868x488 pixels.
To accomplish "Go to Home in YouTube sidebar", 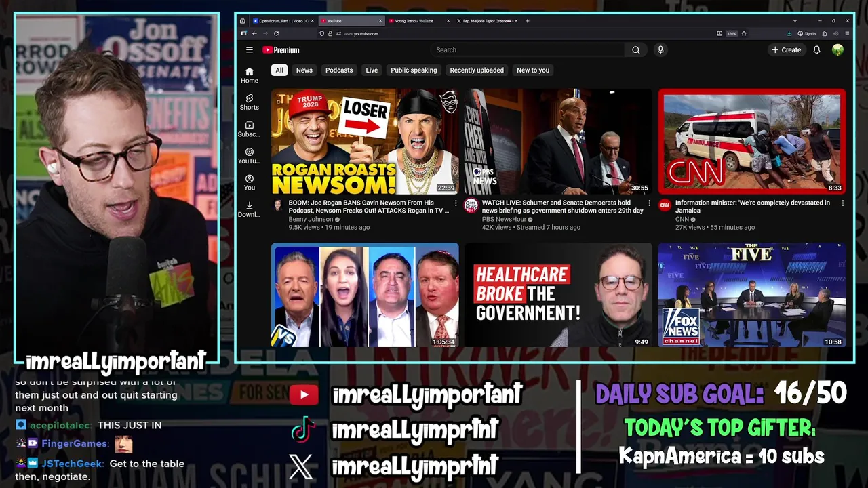I will (250, 75).
